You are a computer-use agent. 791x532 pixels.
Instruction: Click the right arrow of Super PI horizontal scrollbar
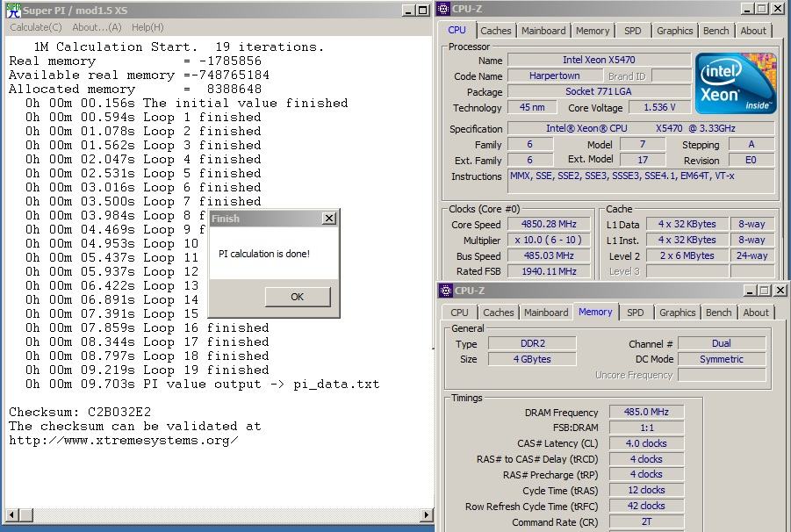click(x=427, y=514)
